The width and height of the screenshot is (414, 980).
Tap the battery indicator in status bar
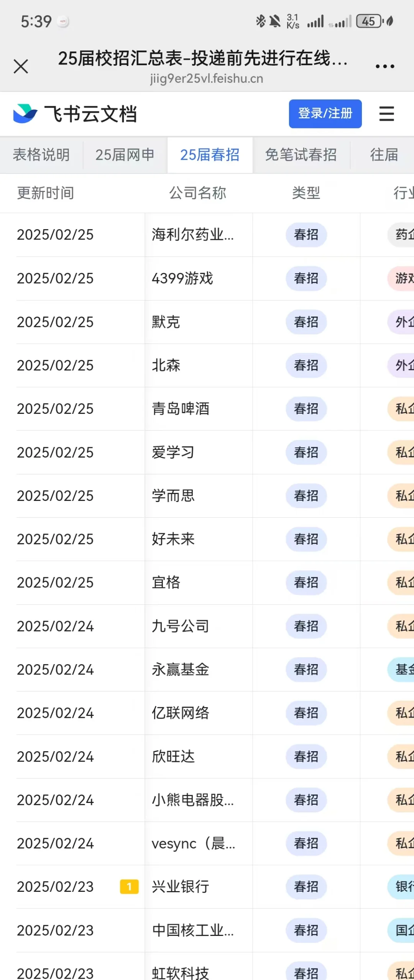370,21
